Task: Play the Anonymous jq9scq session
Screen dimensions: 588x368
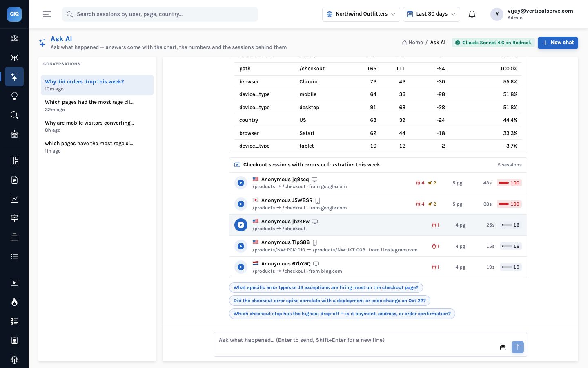Action: pyautogui.click(x=241, y=183)
